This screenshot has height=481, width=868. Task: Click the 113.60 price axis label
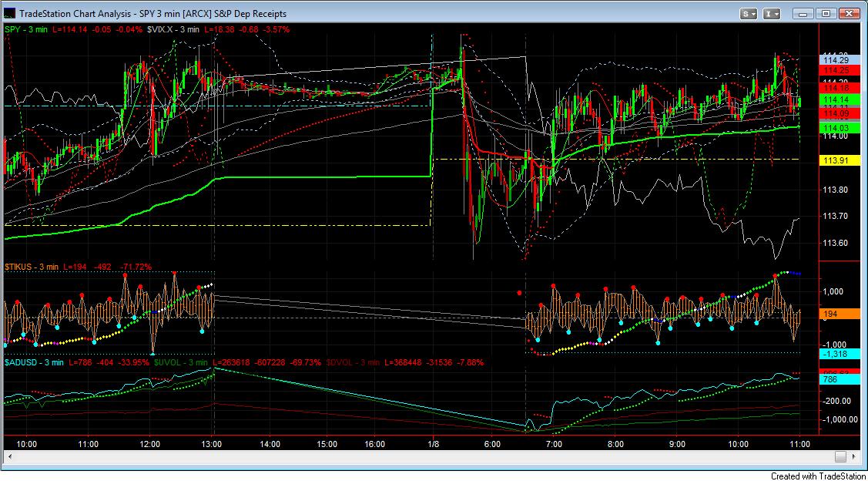834,243
